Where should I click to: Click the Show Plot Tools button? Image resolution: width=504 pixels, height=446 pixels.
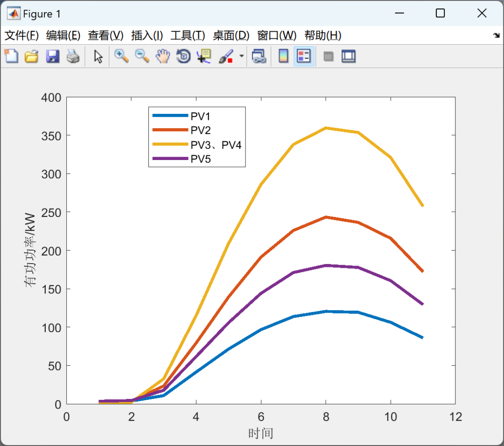[349, 56]
